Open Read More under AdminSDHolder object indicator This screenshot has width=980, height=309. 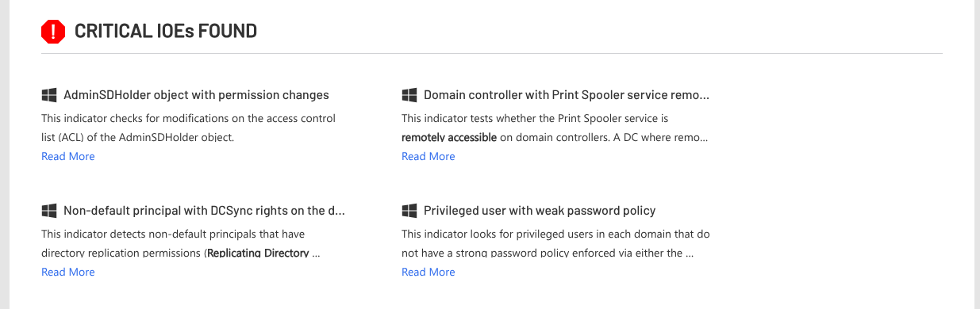tap(68, 156)
